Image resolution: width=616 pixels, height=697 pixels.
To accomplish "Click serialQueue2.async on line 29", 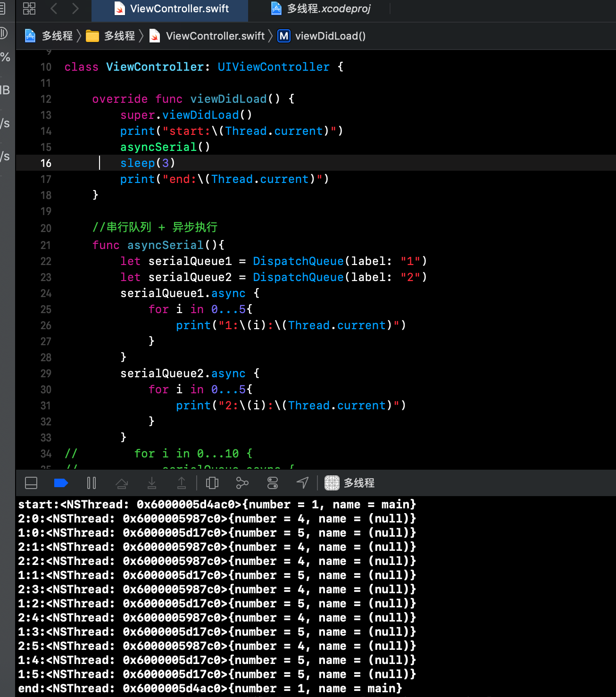I will pyautogui.click(x=183, y=373).
